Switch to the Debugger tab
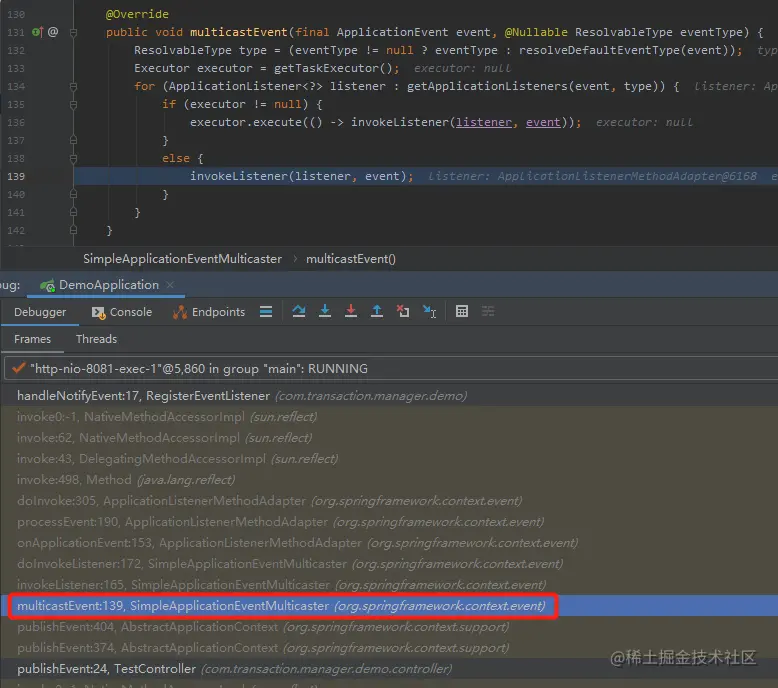The image size is (778, 688). click(40, 312)
